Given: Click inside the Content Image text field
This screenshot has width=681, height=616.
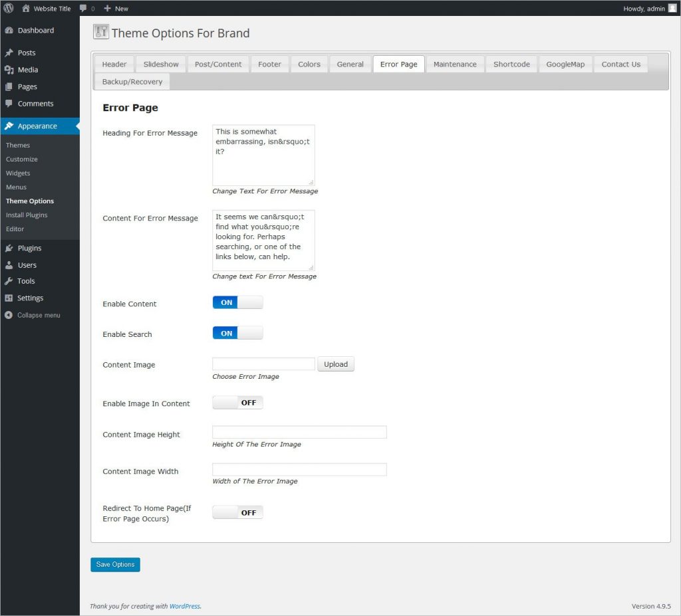Looking at the screenshot, I should click(x=263, y=363).
